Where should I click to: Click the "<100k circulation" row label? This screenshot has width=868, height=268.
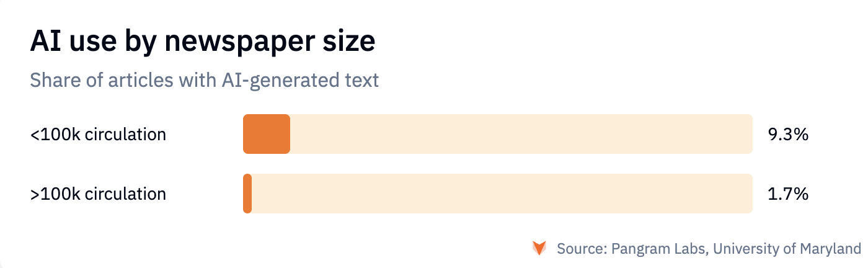click(98, 134)
